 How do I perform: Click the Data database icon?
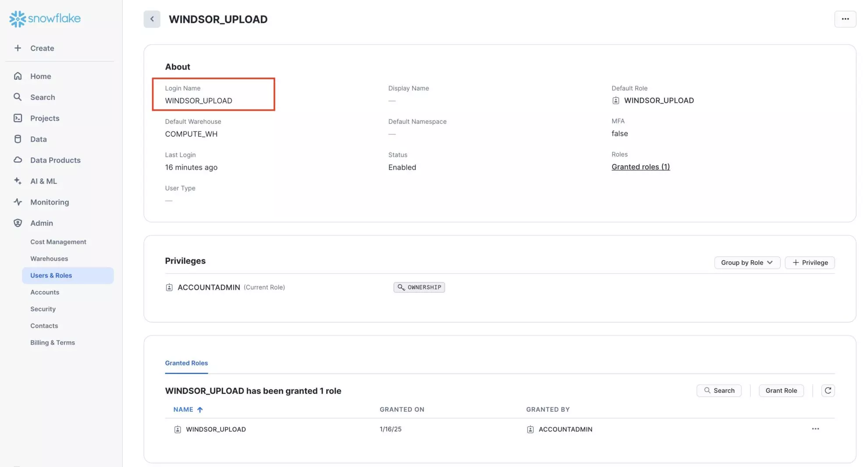tap(18, 139)
